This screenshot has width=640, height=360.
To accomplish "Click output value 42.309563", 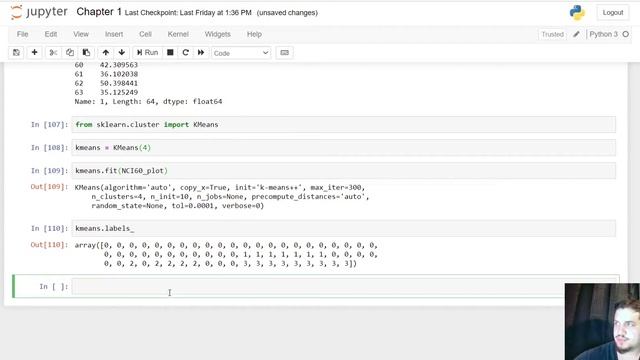I will (x=119, y=64).
